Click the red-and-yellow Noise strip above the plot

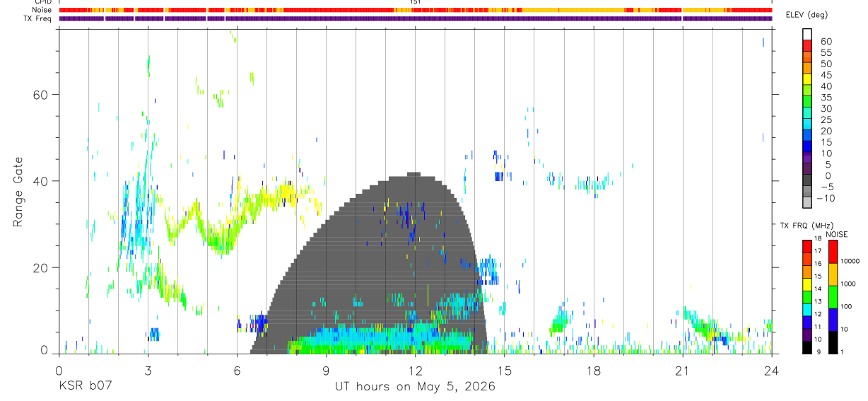[x=415, y=10]
